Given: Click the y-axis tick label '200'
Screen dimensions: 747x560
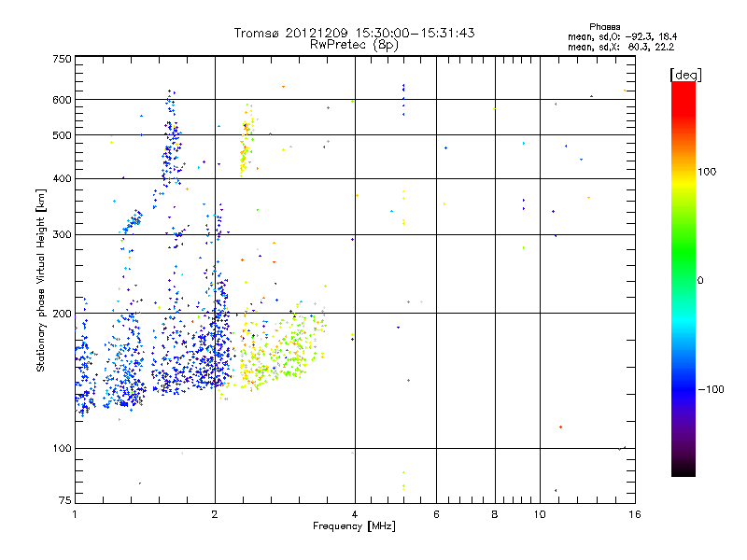Looking at the screenshot, I should 63,314.
